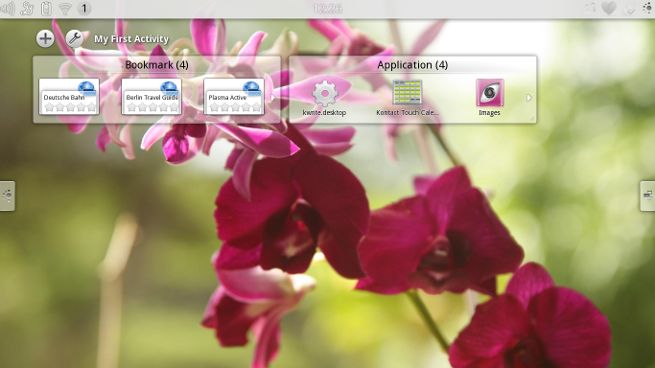Click the "Bookmark (4)" header
The height and width of the screenshot is (368, 655).
(157, 65)
